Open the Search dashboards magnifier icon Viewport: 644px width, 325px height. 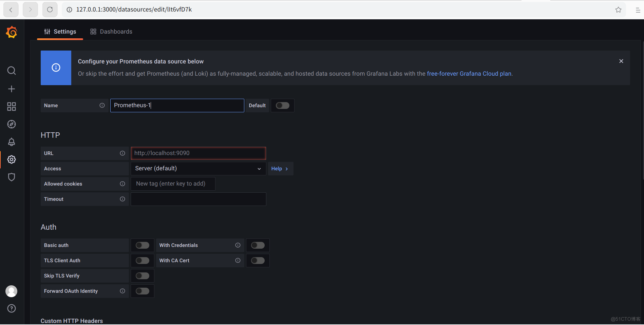(12, 71)
